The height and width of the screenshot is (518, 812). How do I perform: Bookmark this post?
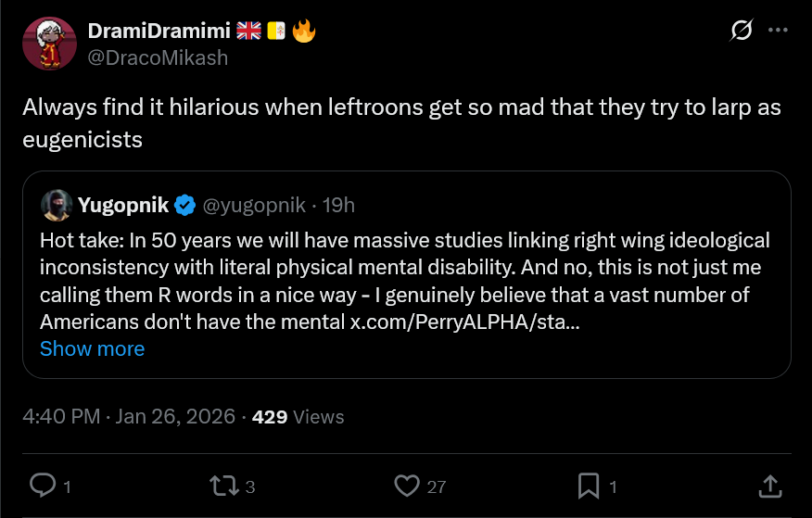(x=589, y=486)
